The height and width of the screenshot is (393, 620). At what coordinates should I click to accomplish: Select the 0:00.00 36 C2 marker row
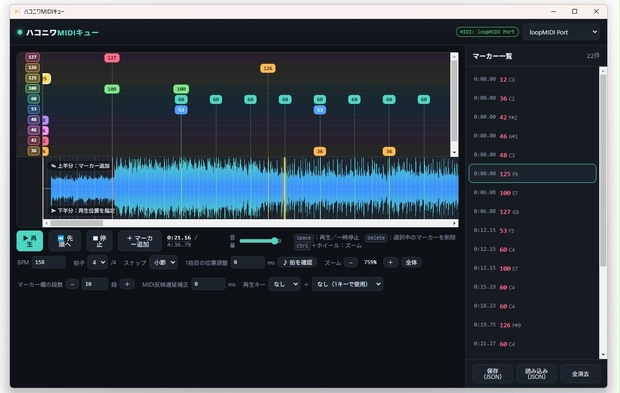pos(532,98)
